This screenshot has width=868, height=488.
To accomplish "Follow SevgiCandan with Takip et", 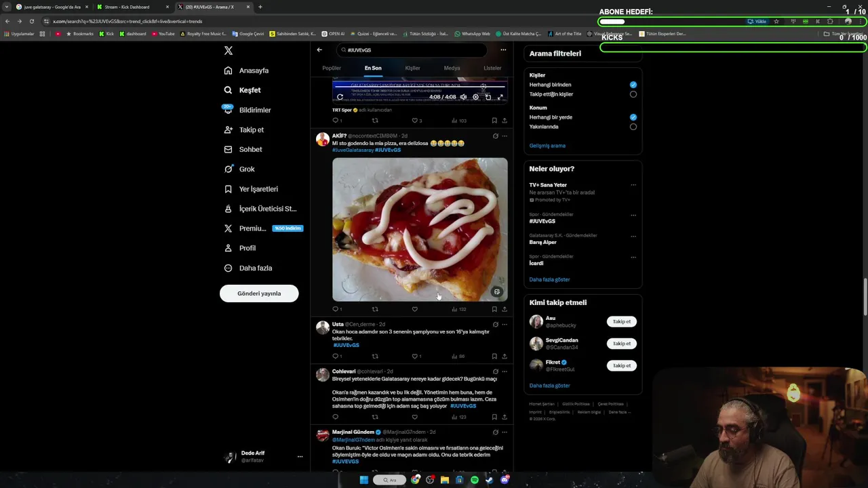I will coord(622,344).
